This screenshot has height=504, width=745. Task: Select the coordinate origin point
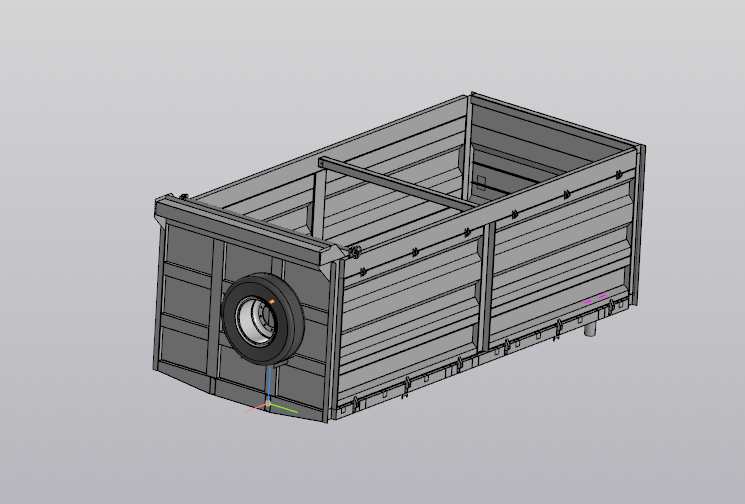tap(268, 404)
